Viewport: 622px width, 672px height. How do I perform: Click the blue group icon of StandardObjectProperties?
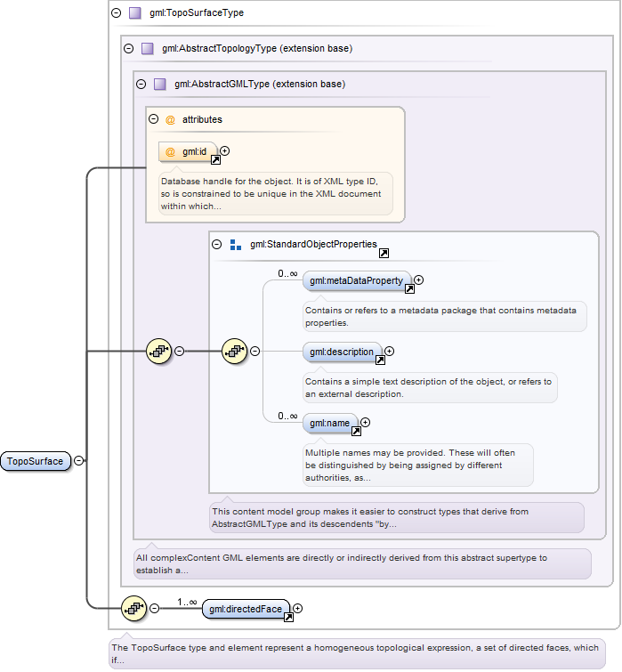point(236,245)
